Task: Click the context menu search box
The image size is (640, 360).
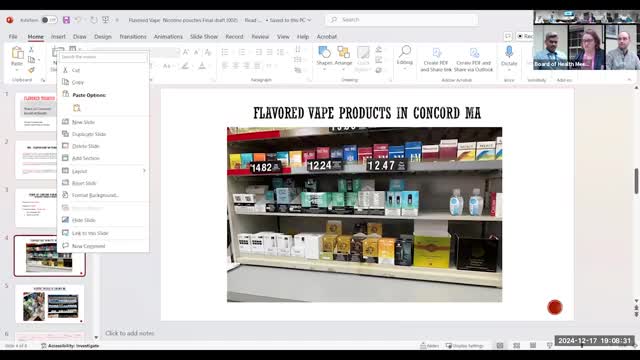Action: (103, 57)
